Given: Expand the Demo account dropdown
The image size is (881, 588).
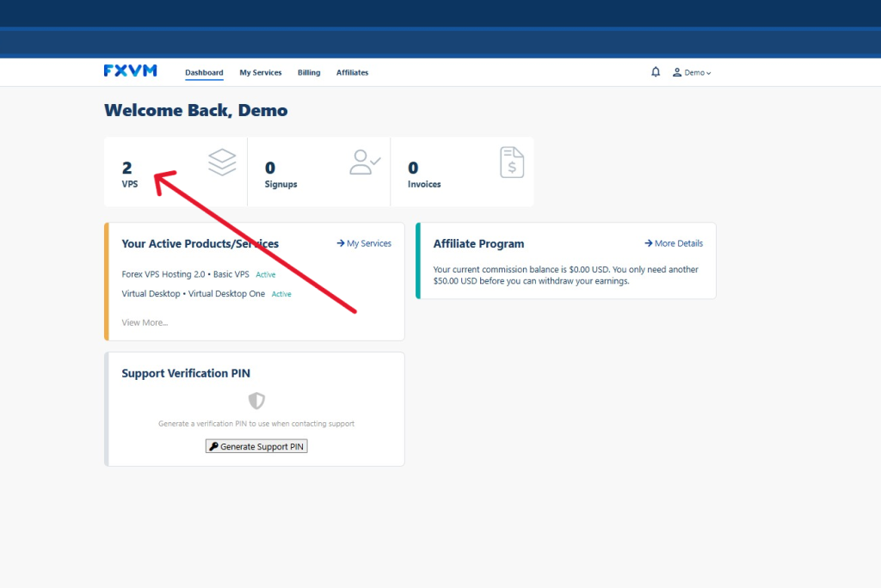Looking at the screenshot, I should pyautogui.click(x=697, y=73).
